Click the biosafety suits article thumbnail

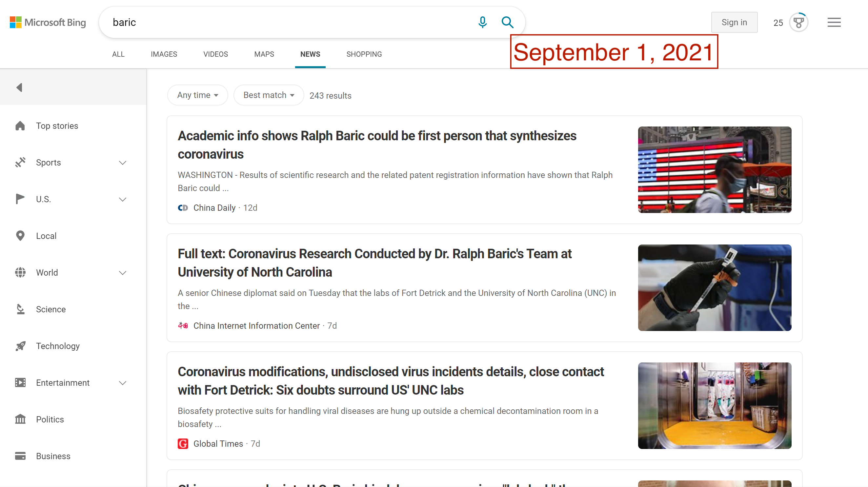tap(714, 405)
